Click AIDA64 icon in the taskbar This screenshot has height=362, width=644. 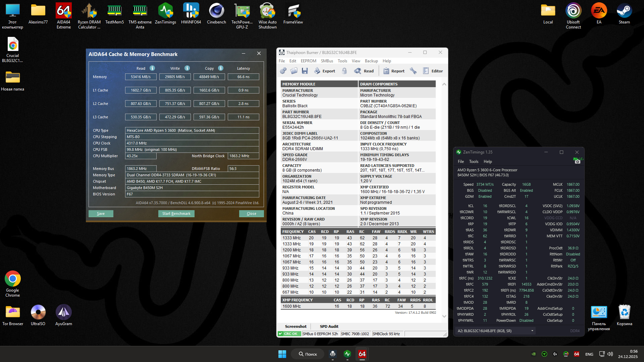[x=362, y=354]
